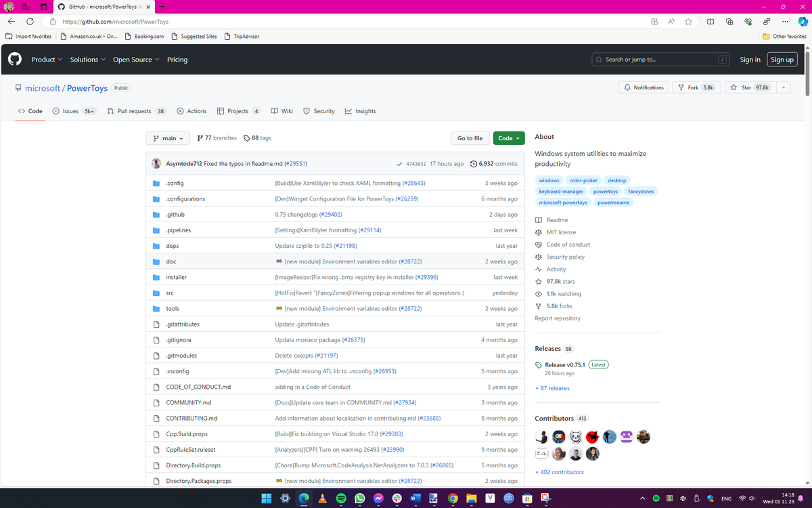Screen dimensions: 812x508
Task: Open the main branch selector
Action: click(x=167, y=137)
